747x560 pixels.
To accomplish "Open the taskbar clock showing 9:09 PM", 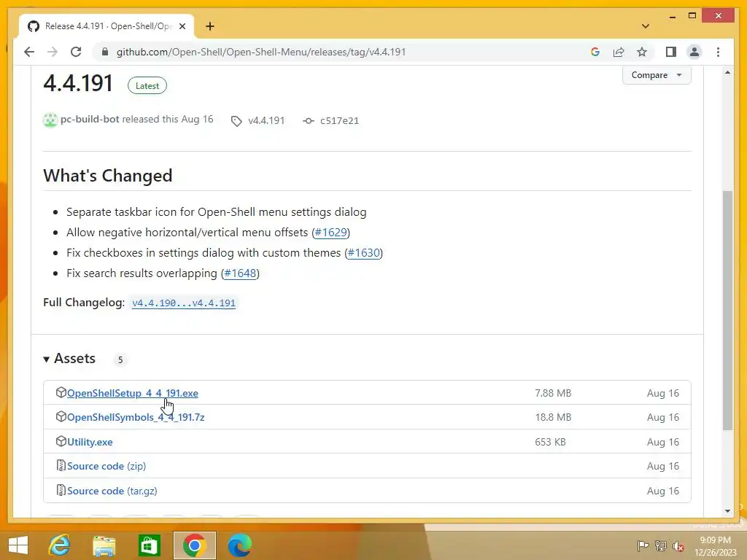I will pyautogui.click(x=715, y=546).
